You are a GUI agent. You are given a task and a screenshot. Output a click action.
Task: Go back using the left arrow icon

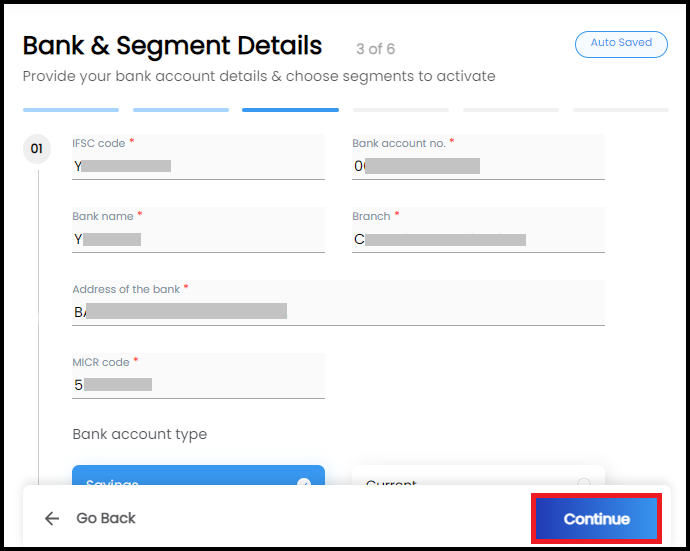[52, 518]
